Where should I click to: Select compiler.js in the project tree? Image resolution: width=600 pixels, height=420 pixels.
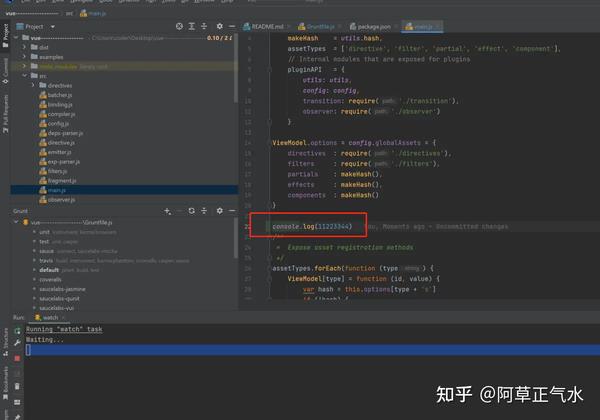pyautogui.click(x=57, y=114)
